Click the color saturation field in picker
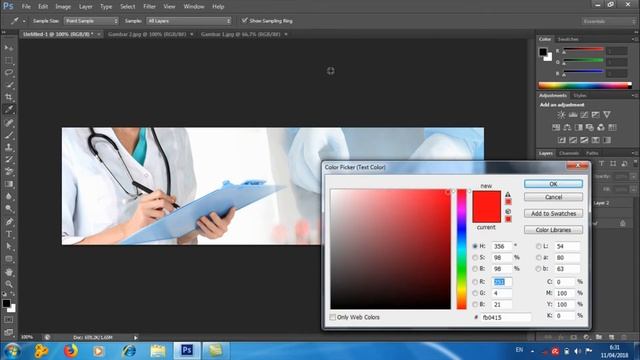The width and height of the screenshot is (640, 360). click(391, 249)
